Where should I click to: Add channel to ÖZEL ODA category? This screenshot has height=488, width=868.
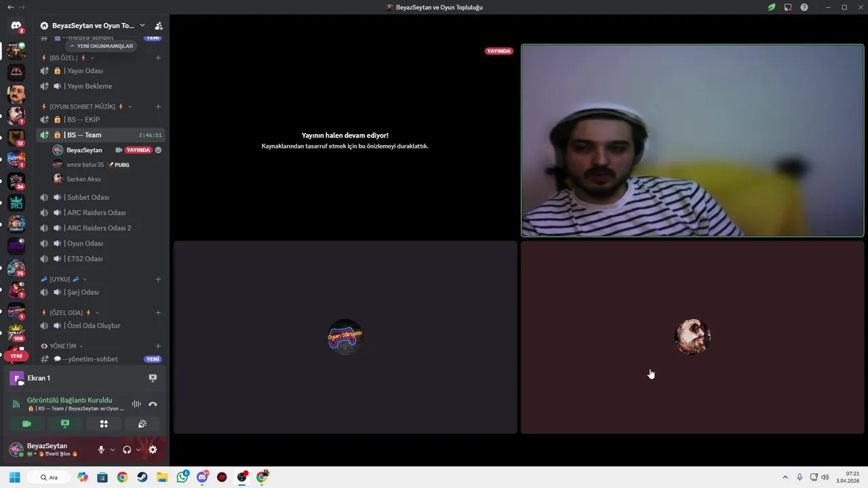pos(158,312)
